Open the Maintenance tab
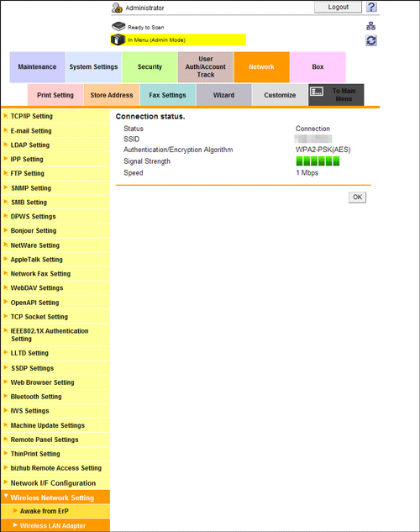420x532 pixels. coord(37,67)
